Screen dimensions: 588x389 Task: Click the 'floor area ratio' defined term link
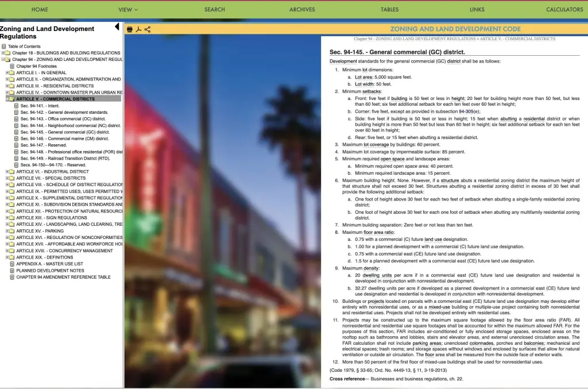pyautogui.click(x=377, y=232)
